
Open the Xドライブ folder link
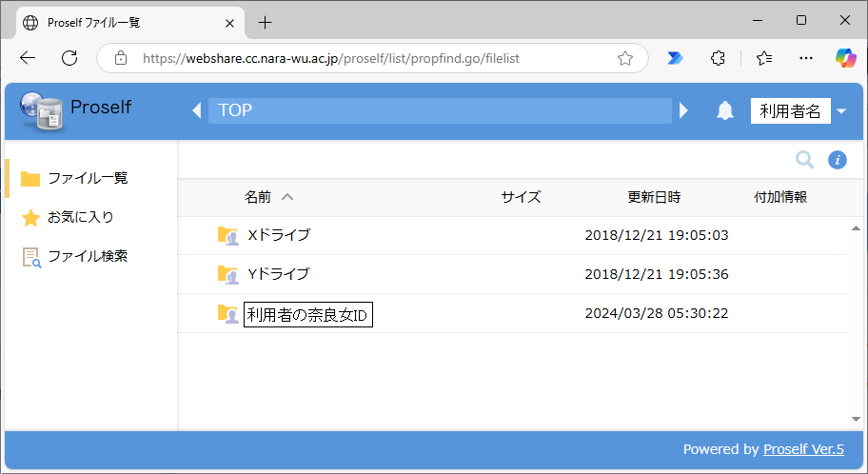(279, 235)
